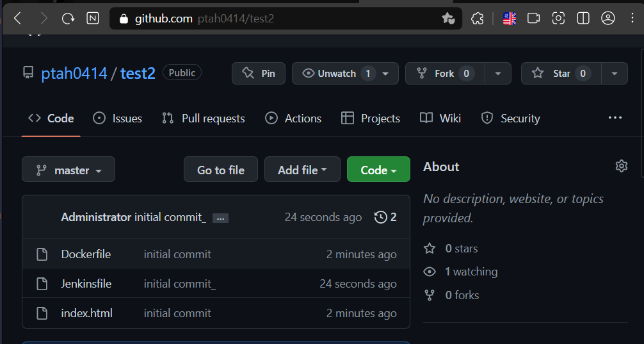This screenshot has height=344, width=644.
Task: Open the extensions puzzle icon
Action: pyautogui.click(x=477, y=18)
